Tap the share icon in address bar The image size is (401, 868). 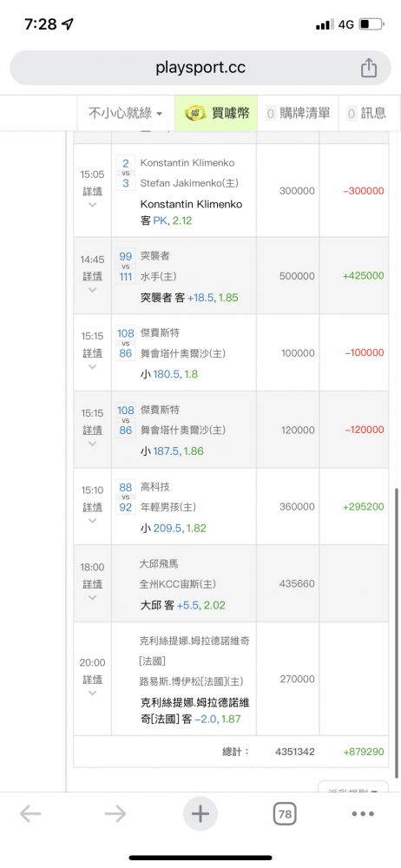(x=369, y=68)
